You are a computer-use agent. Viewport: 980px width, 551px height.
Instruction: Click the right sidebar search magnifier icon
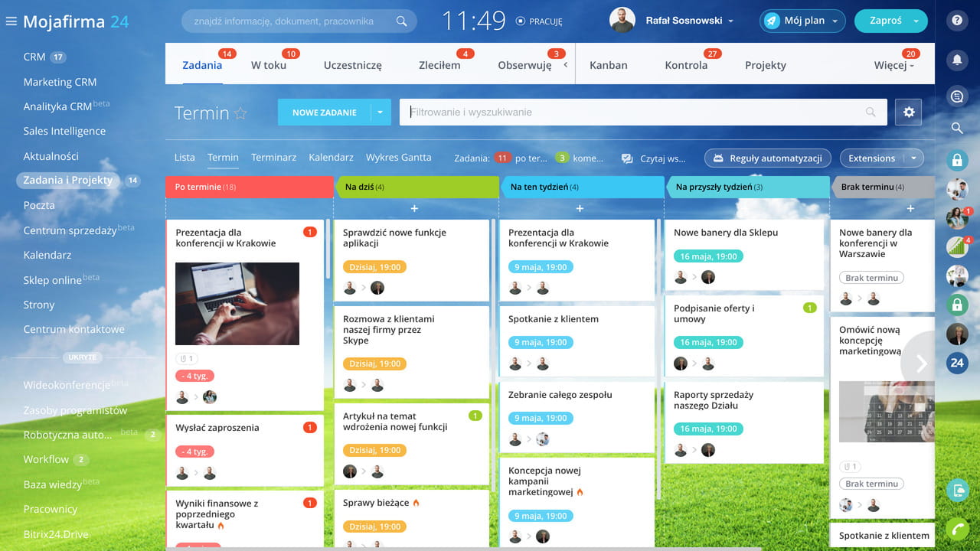point(957,129)
